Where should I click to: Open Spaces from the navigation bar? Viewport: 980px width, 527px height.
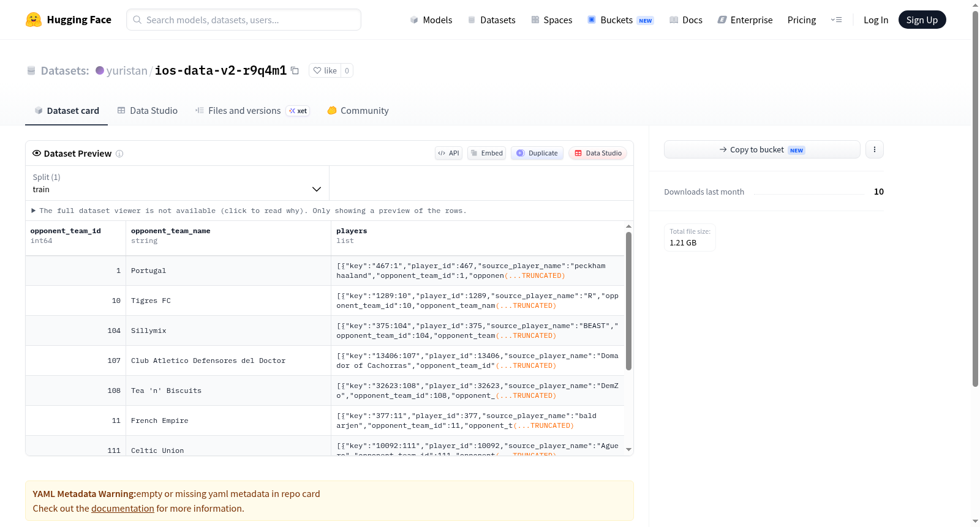point(552,20)
